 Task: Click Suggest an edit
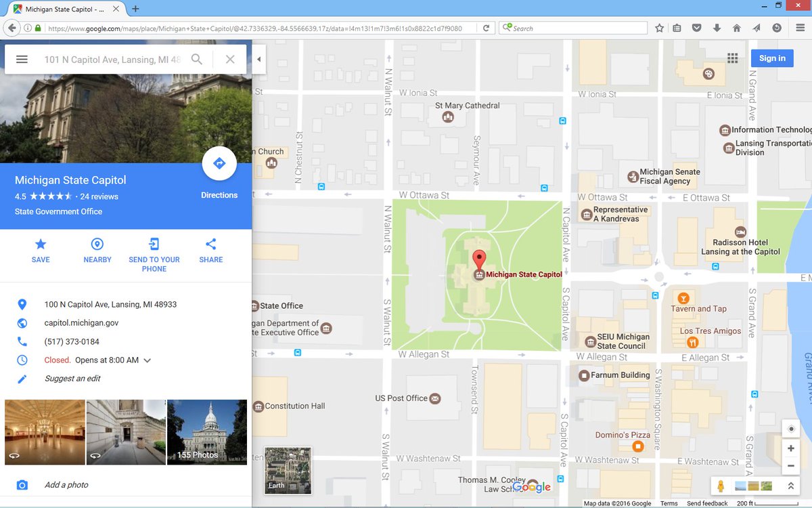tap(72, 379)
